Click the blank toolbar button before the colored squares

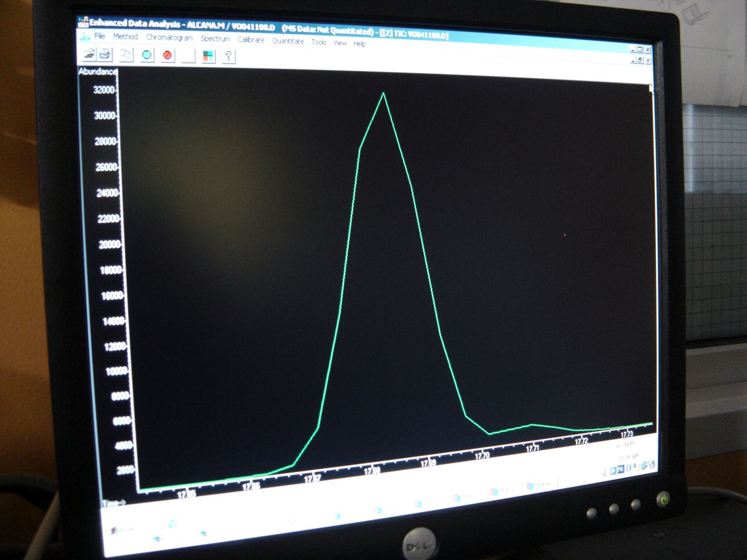(188, 56)
